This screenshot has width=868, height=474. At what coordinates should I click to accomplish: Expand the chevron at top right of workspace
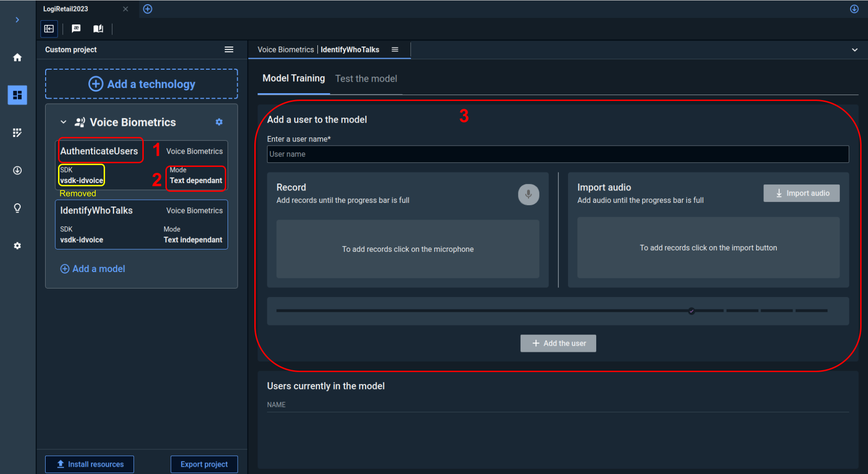[855, 49]
